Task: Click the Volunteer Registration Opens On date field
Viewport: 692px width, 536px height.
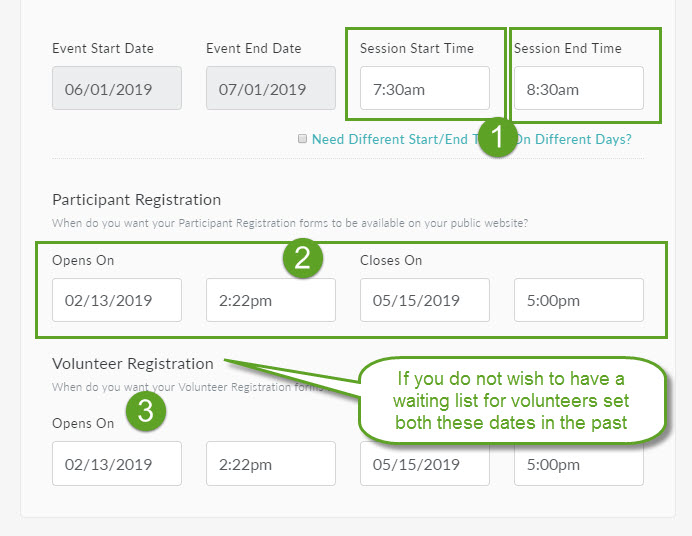Action: pos(117,464)
